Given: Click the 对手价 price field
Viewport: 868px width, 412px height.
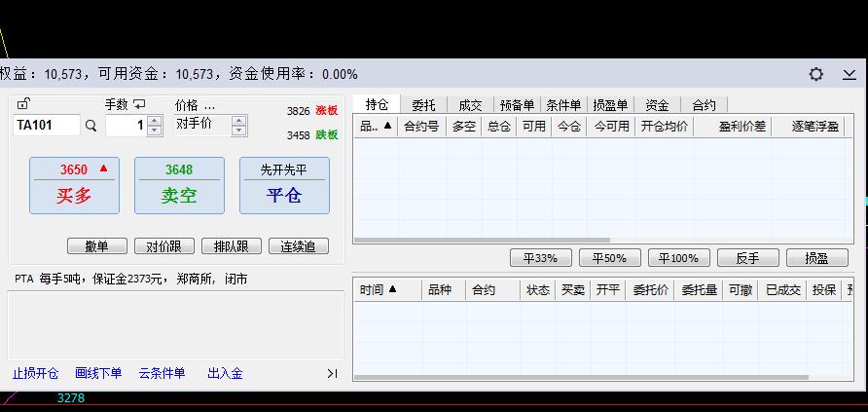Looking at the screenshot, I should tap(202, 125).
